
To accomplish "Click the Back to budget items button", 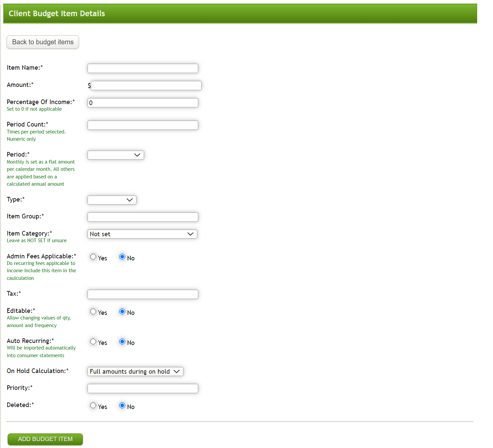I will point(42,42).
